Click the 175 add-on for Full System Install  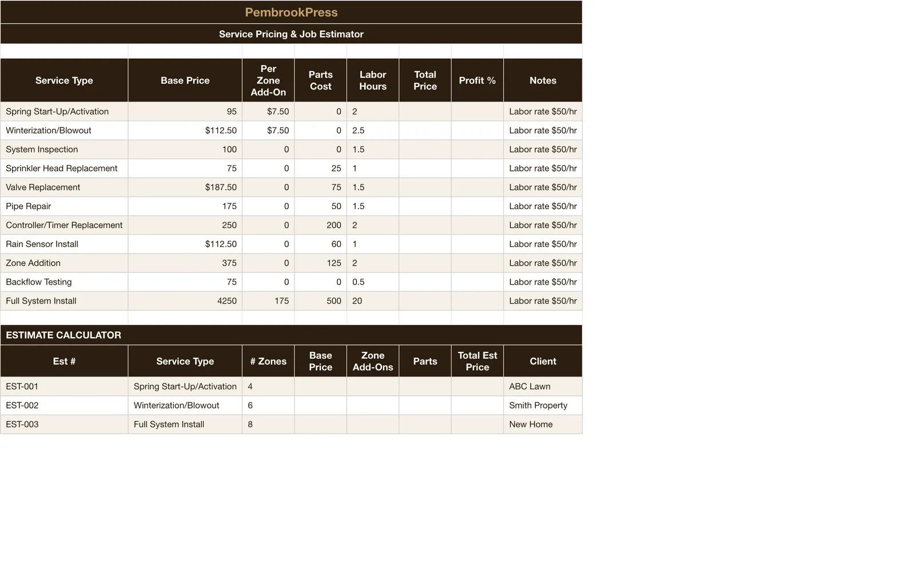pos(268,301)
